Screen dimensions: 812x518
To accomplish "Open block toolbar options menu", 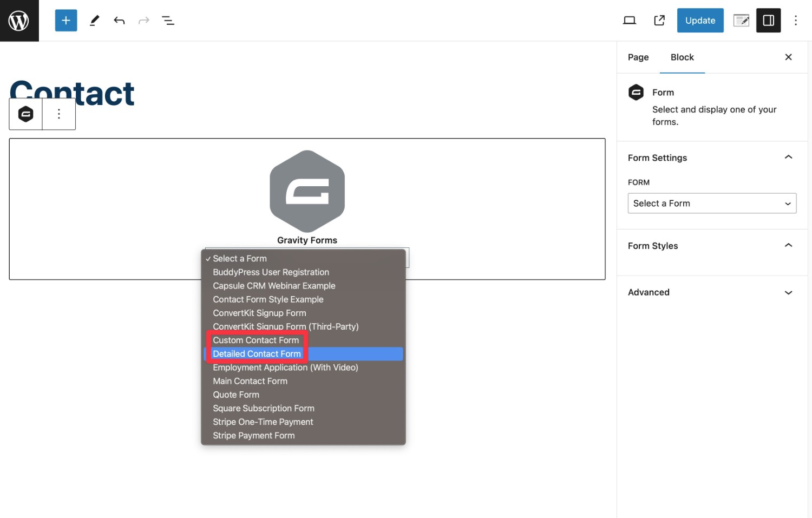I will tap(59, 114).
